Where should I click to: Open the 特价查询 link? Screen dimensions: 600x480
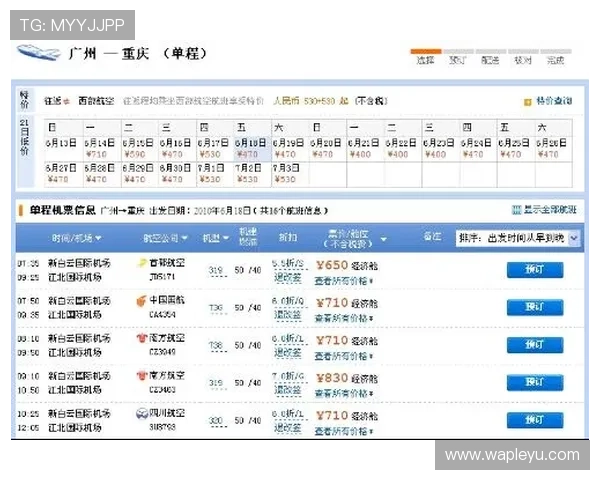[x=554, y=101]
